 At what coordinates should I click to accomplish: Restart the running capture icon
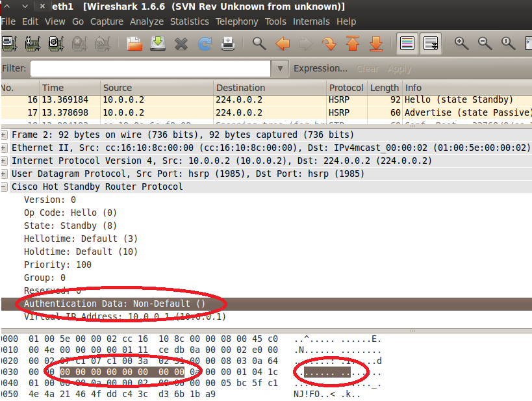(103, 44)
